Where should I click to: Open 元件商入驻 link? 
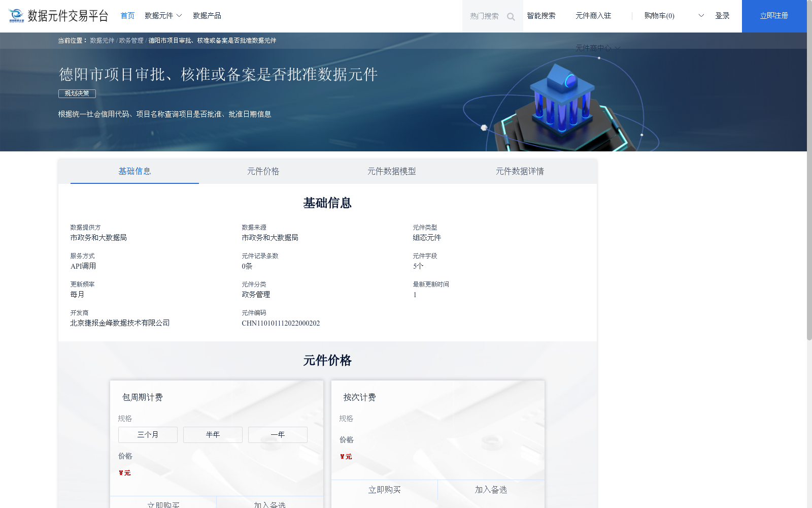click(593, 16)
